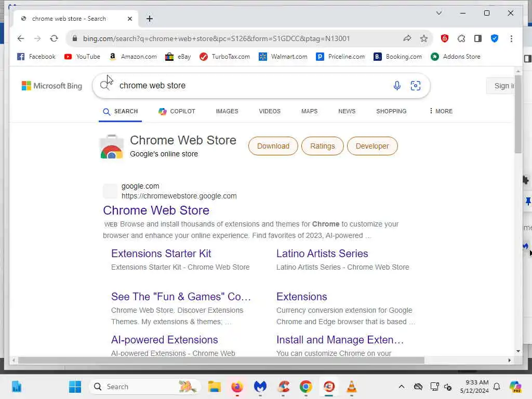Click the taskbar Search box
532x399 pixels.
coord(145,387)
